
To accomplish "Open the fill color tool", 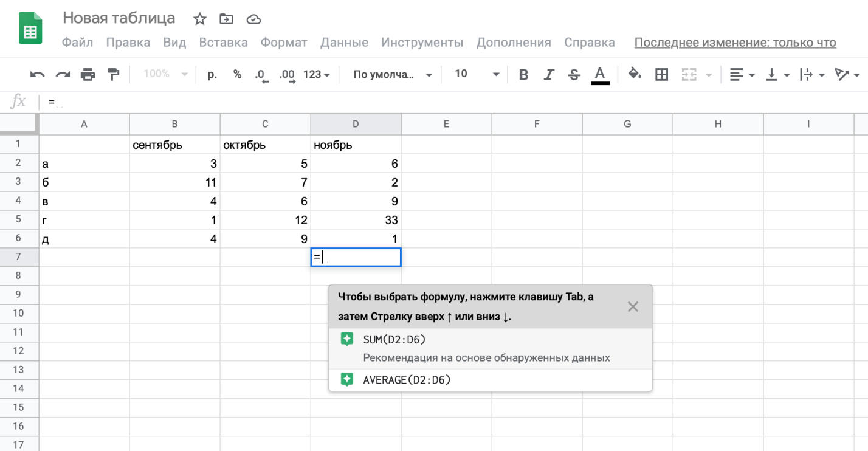I will click(635, 74).
